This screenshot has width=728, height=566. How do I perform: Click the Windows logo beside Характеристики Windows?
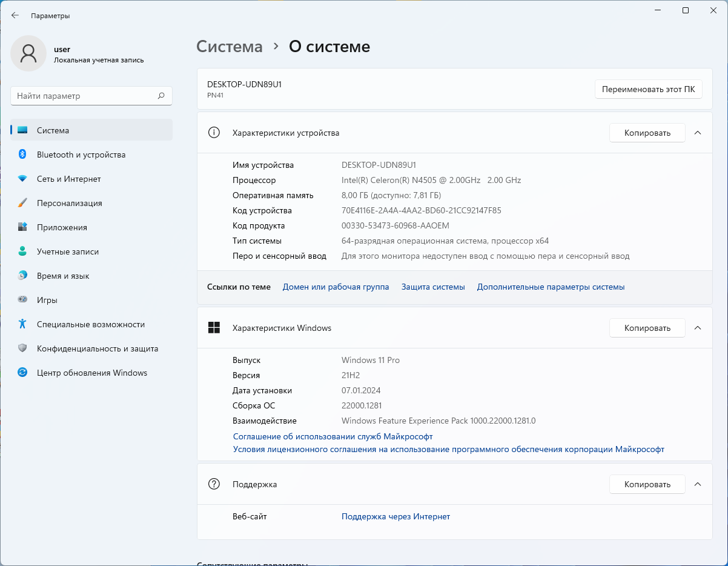pyautogui.click(x=214, y=328)
